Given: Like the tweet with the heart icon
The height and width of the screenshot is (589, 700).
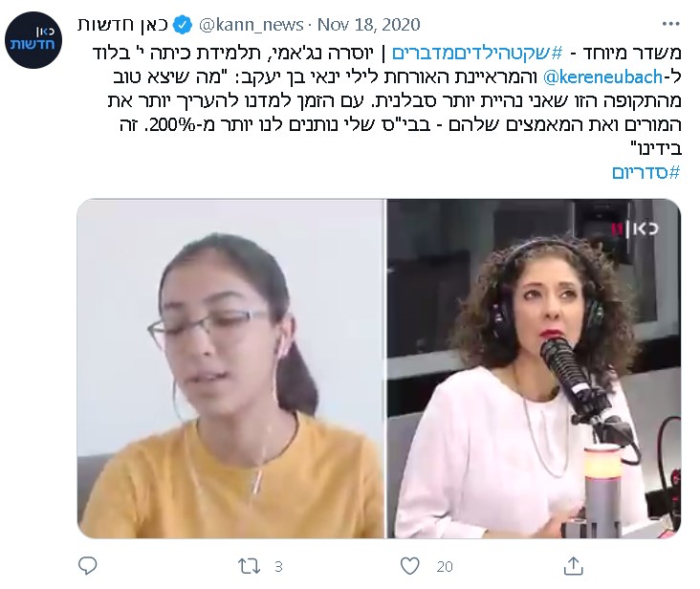Looking at the screenshot, I should click(x=409, y=566).
